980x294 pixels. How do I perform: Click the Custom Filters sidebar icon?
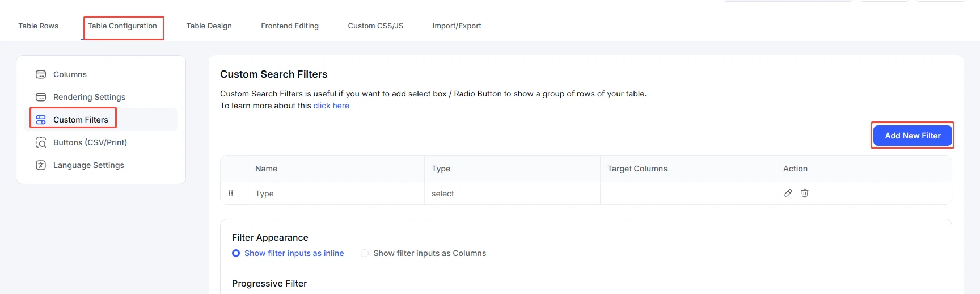coord(41,120)
